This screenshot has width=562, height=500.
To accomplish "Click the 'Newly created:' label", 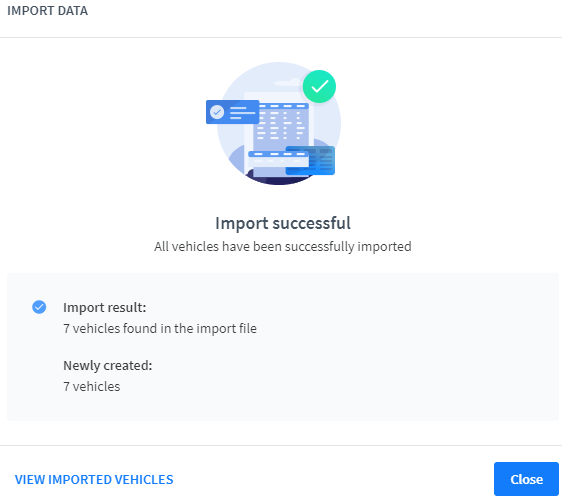I will click(x=108, y=366).
